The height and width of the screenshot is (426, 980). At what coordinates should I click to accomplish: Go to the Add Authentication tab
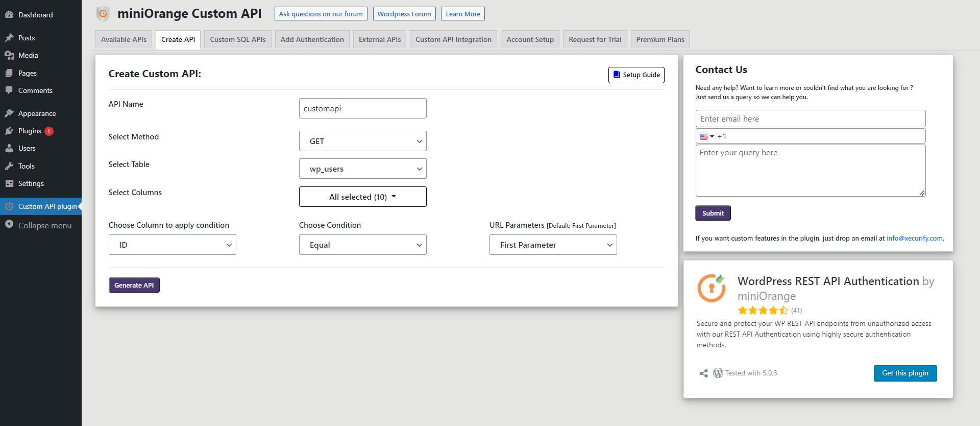312,39
